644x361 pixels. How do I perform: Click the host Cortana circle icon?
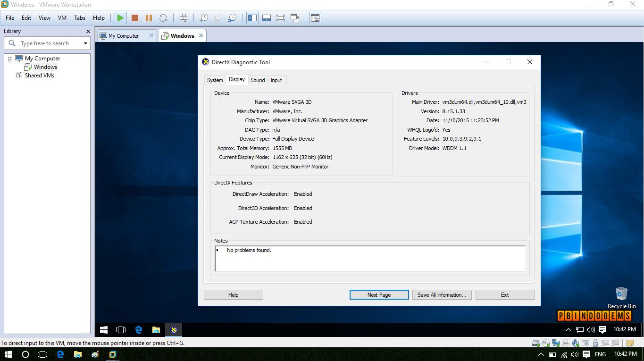[x=25, y=354]
